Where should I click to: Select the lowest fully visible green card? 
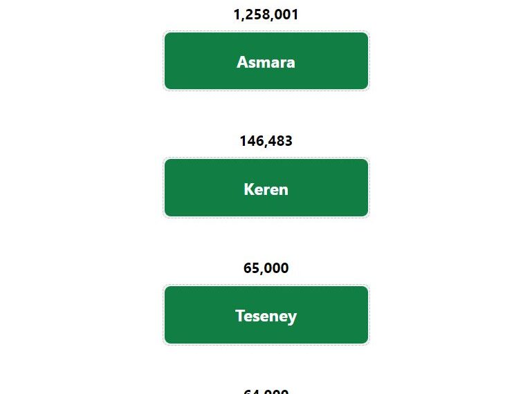coord(266,315)
